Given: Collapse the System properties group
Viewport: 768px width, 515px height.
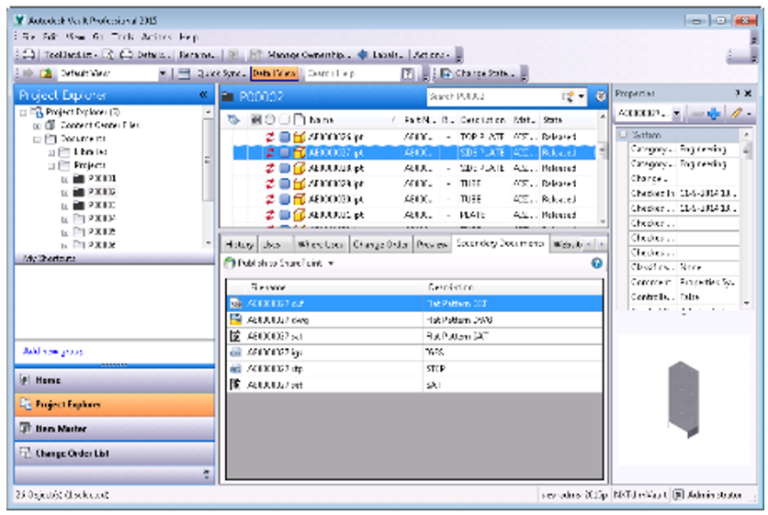Looking at the screenshot, I should [x=623, y=134].
